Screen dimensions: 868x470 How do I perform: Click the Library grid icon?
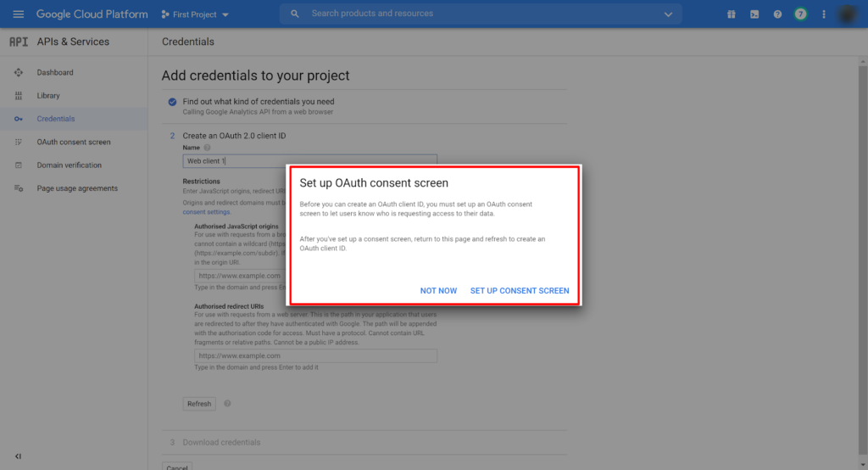pyautogui.click(x=19, y=96)
